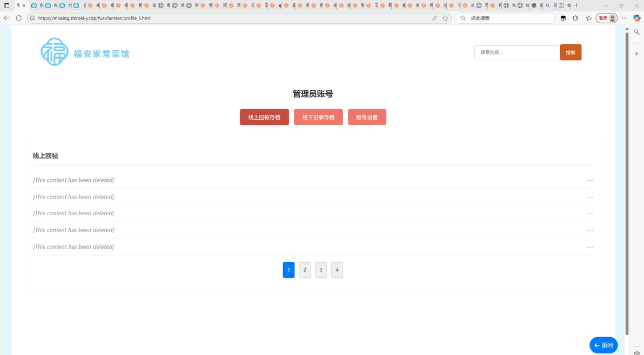Close the current active tab
This screenshot has width=644, height=355.
pyautogui.click(x=24, y=5)
